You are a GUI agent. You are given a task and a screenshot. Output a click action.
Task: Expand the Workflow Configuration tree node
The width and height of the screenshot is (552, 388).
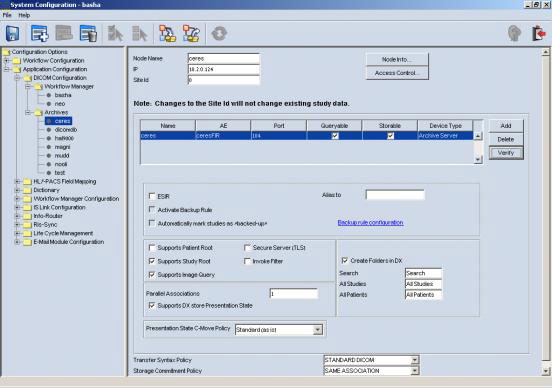(x=6, y=61)
